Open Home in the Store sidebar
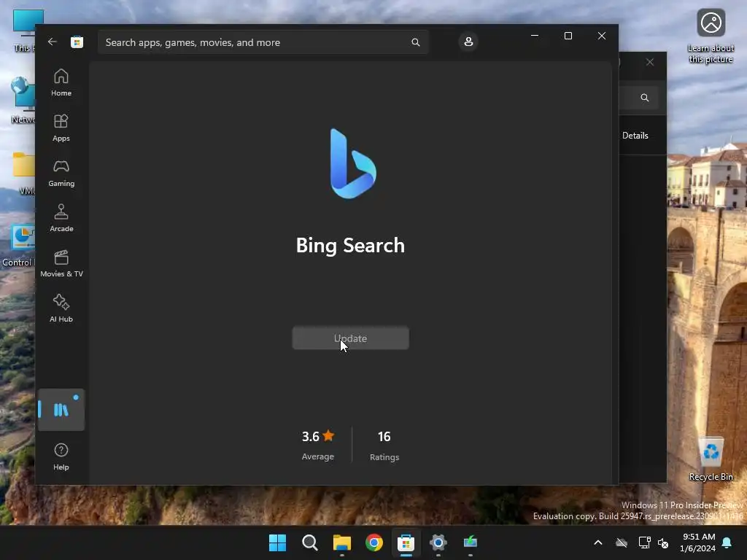 click(61, 82)
